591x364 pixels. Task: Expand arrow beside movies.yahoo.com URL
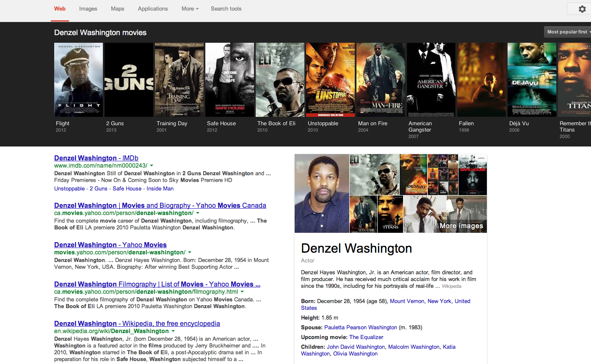tap(190, 252)
